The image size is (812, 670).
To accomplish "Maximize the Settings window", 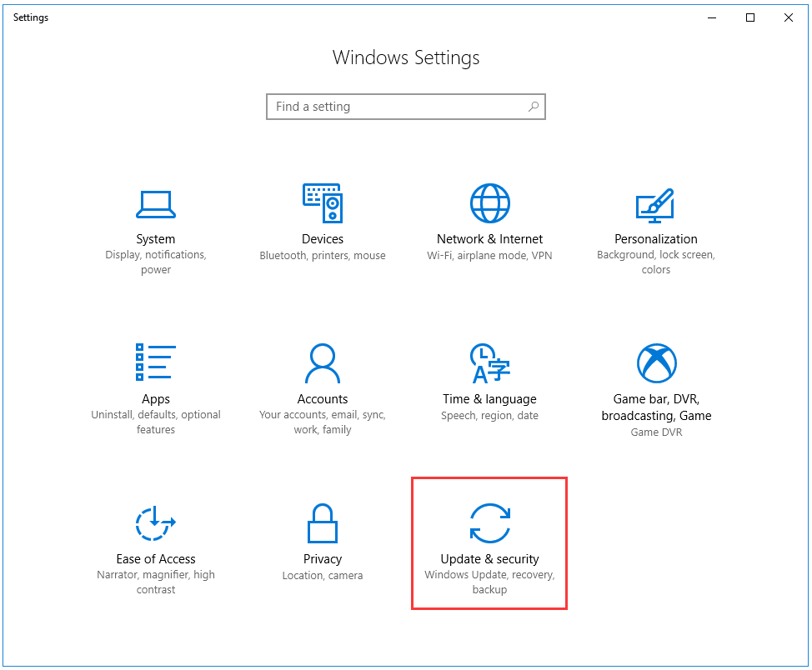I will (x=749, y=17).
